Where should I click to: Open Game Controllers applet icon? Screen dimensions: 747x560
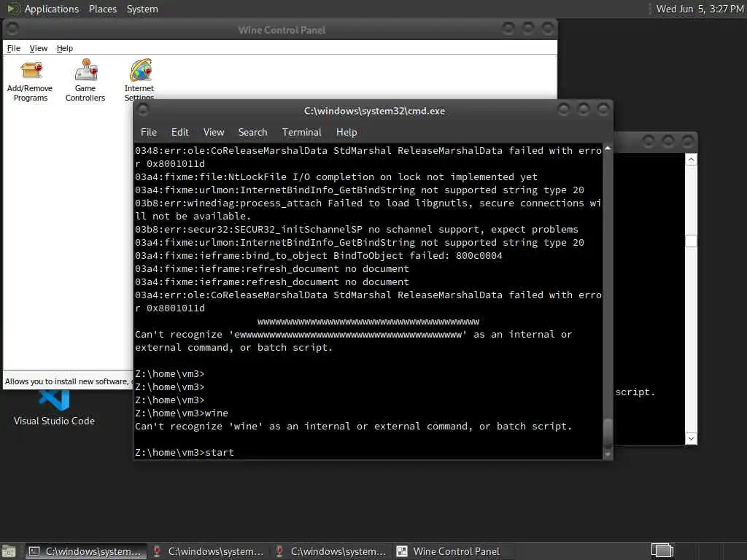(x=85, y=80)
